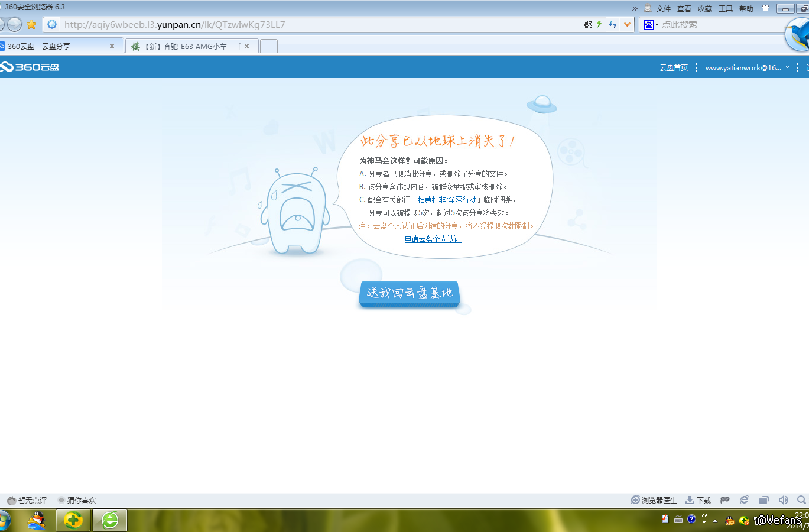Click the new tab button
The image size is (809, 532).
pos(269,46)
